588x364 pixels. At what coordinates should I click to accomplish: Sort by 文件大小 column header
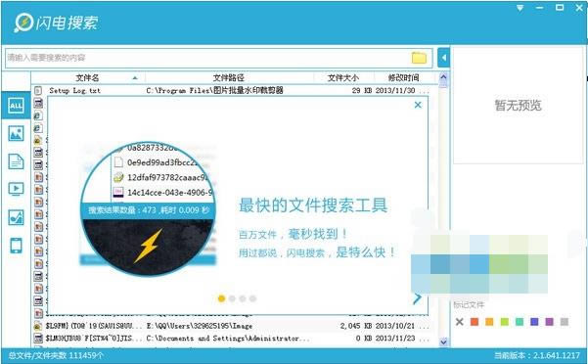pos(343,77)
